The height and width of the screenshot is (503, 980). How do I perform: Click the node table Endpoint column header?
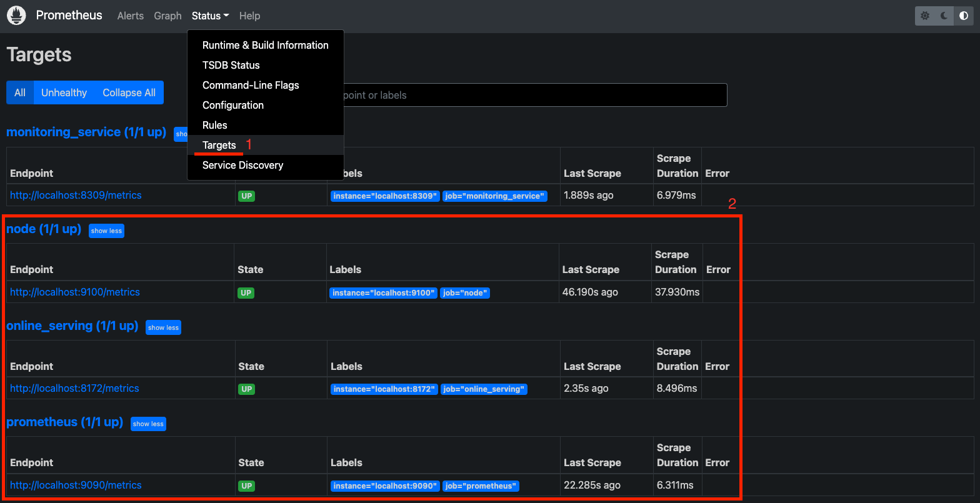click(x=32, y=269)
